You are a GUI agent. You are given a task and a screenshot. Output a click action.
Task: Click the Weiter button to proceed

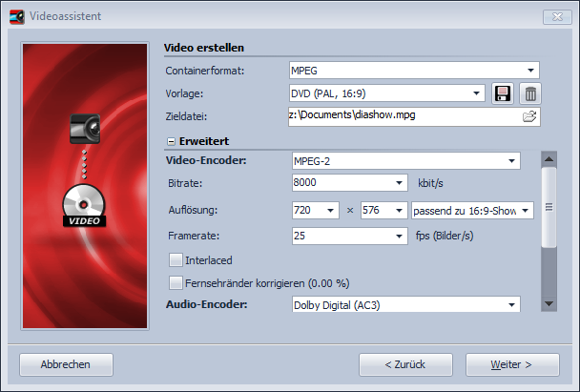(512, 364)
